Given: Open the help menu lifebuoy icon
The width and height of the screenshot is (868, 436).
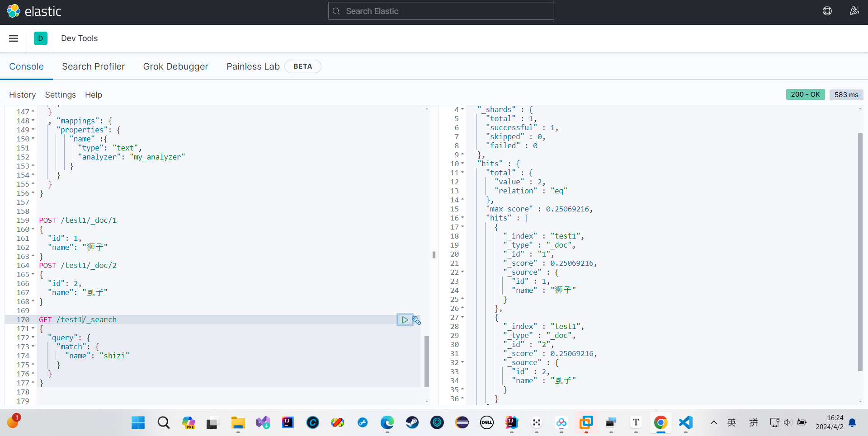Looking at the screenshot, I should tap(827, 11).
